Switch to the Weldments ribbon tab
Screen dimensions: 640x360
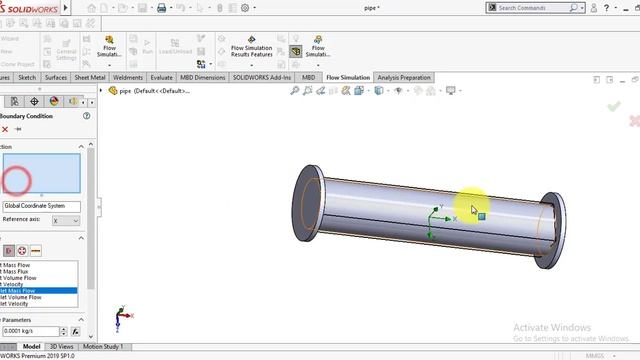point(128,78)
